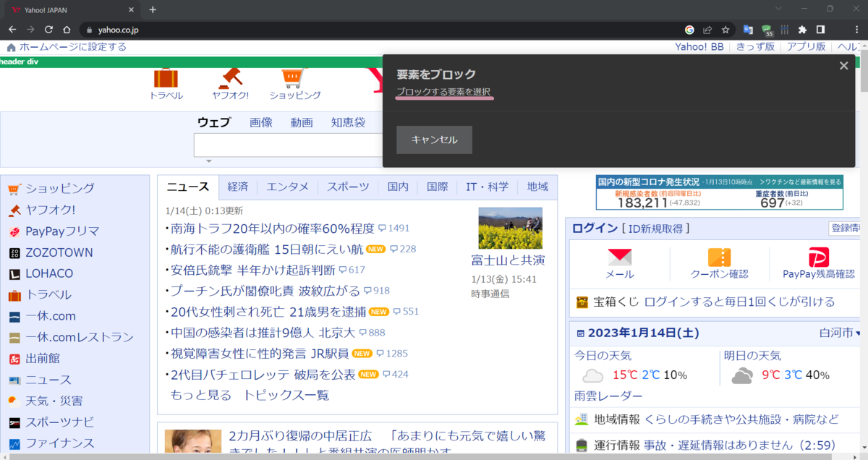The width and height of the screenshot is (868, 460).
Task: Open ZOZOTOWN in the sidebar
Action: pos(59,252)
